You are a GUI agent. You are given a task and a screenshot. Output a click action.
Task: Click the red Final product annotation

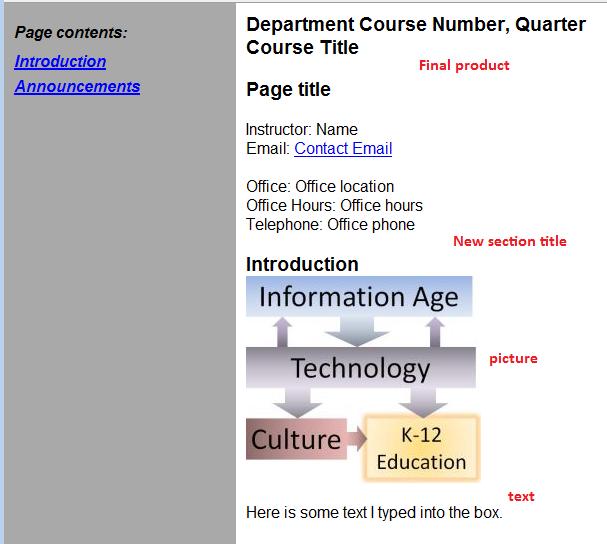[464, 65]
